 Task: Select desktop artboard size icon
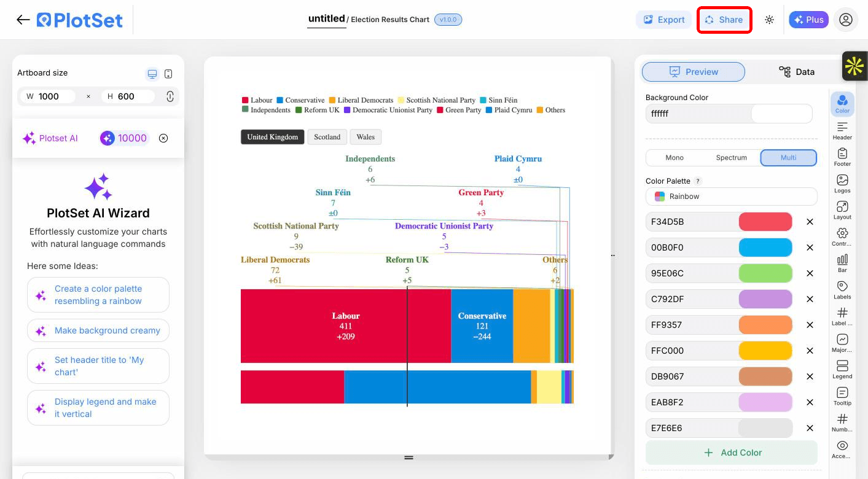point(152,74)
